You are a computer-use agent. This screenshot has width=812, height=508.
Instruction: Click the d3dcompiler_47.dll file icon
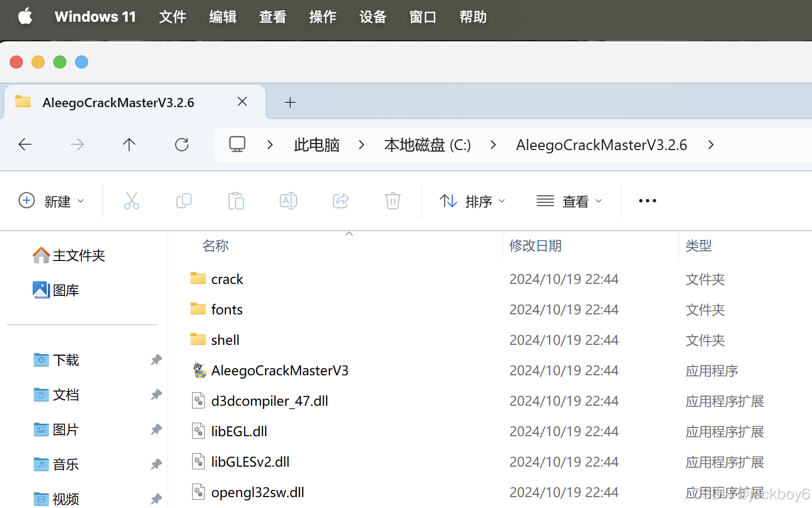point(199,401)
